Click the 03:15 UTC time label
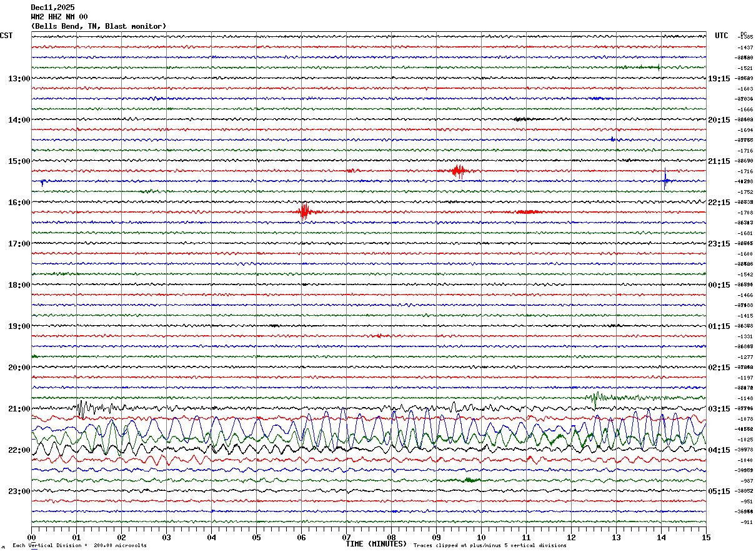 pyautogui.click(x=719, y=409)
